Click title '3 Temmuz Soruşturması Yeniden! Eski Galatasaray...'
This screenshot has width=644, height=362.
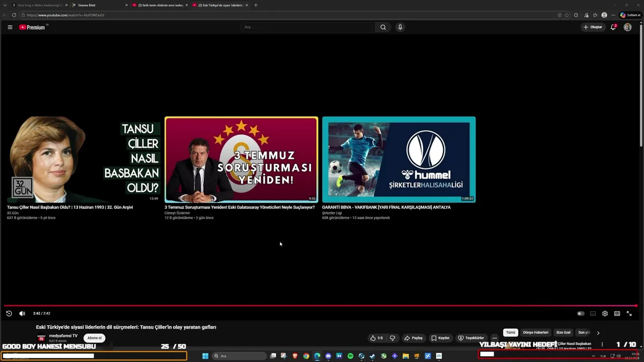(239, 207)
